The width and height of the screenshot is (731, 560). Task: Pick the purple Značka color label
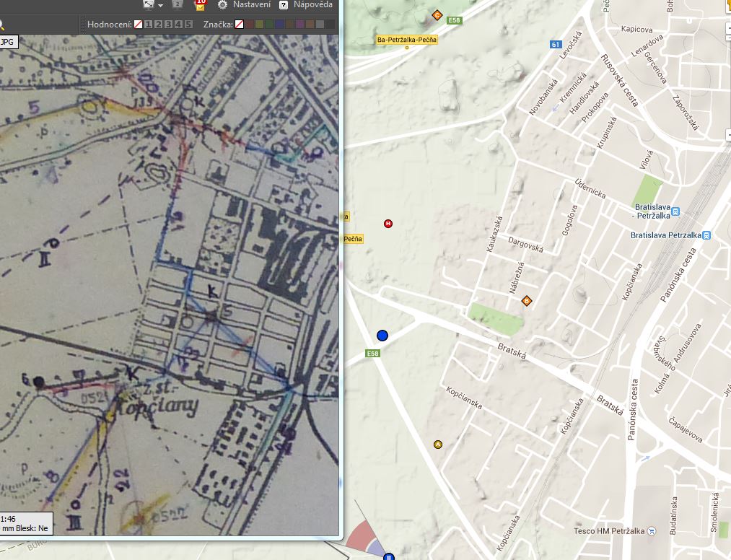click(x=299, y=25)
